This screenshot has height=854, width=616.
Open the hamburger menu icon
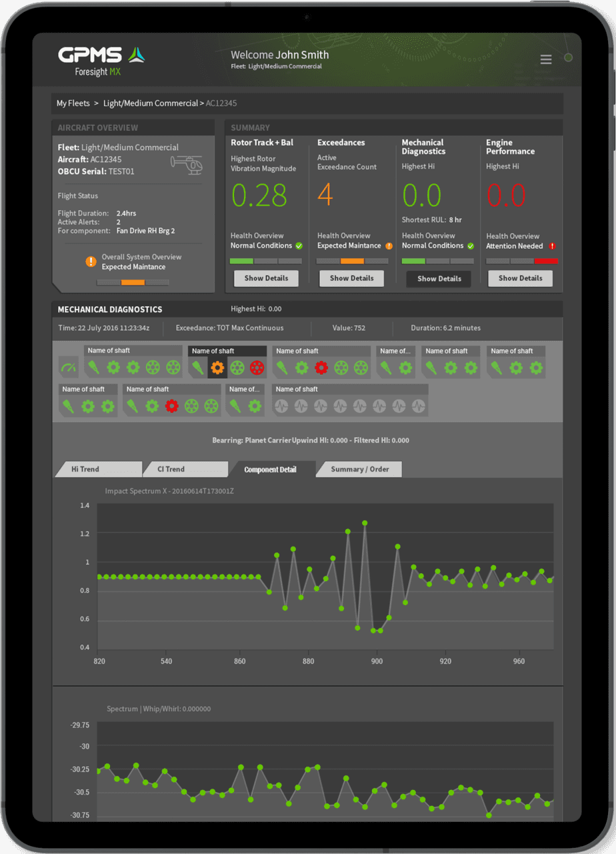[x=545, y=59]
